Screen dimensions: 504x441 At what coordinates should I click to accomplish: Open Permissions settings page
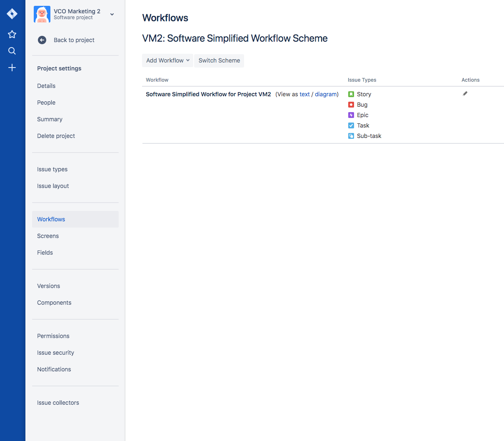(53, 336)
